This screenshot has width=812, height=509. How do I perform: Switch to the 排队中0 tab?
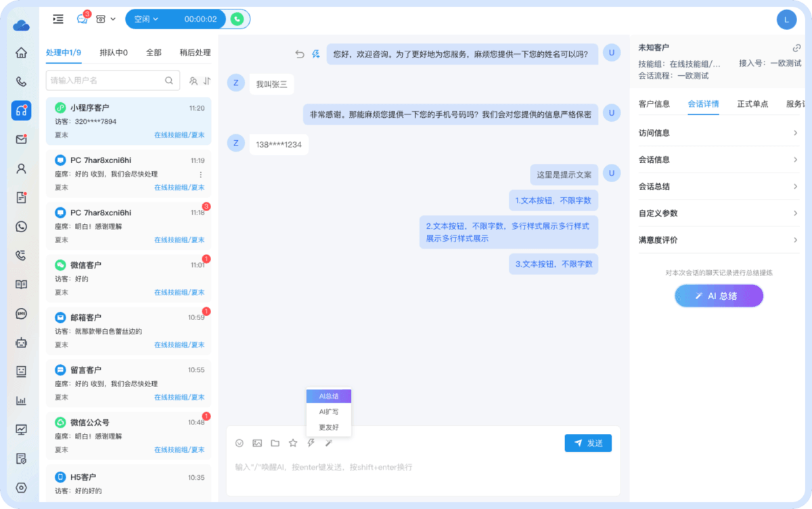tap(114, 52)
